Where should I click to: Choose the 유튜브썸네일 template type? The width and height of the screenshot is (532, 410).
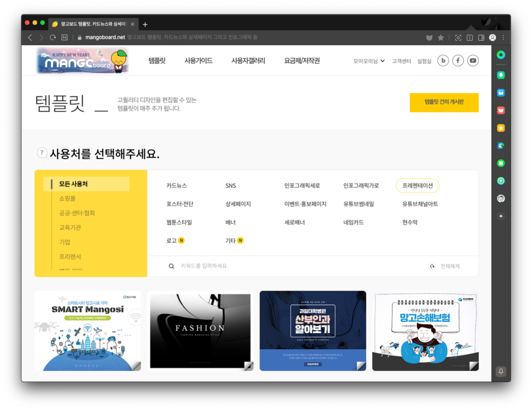[359, 204]
